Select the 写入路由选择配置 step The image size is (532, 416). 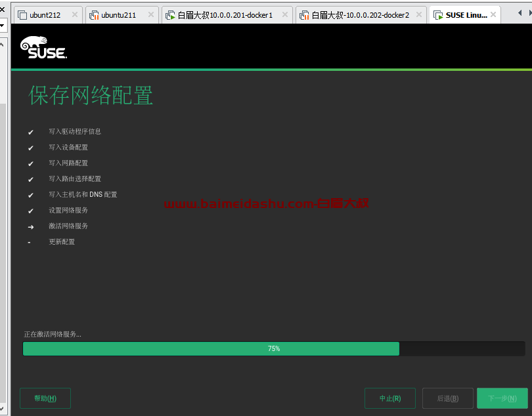[x=75, y=178]
